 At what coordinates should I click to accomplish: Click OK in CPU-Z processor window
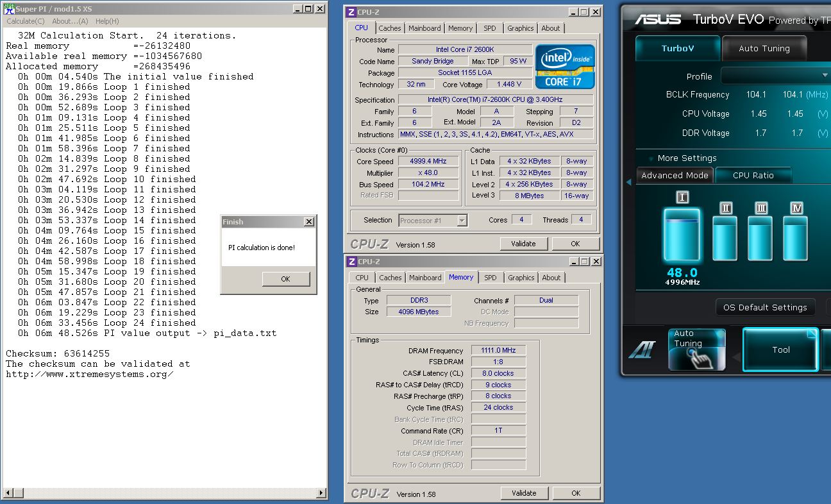(x=575, y=244)
